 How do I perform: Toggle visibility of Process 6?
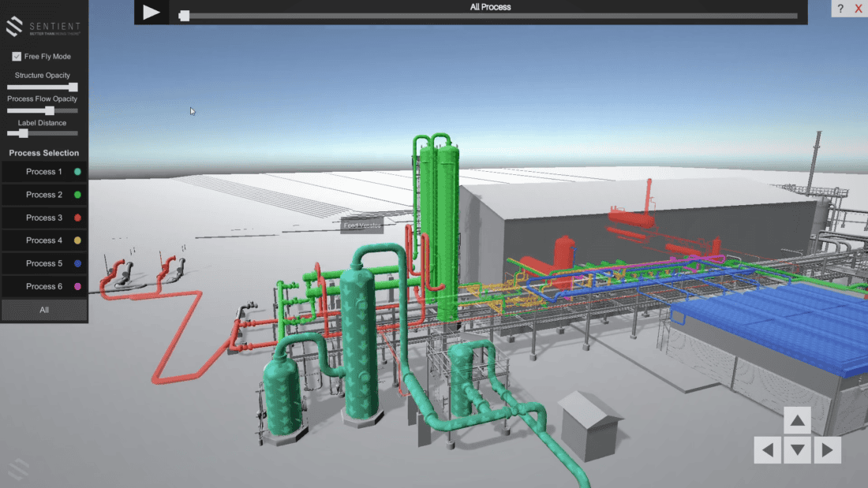(x=43, y=285)
